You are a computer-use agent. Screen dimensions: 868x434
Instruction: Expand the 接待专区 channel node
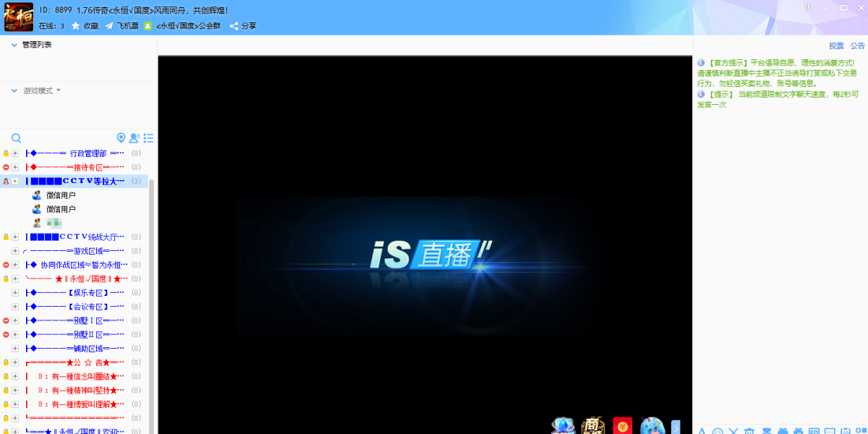15,167
